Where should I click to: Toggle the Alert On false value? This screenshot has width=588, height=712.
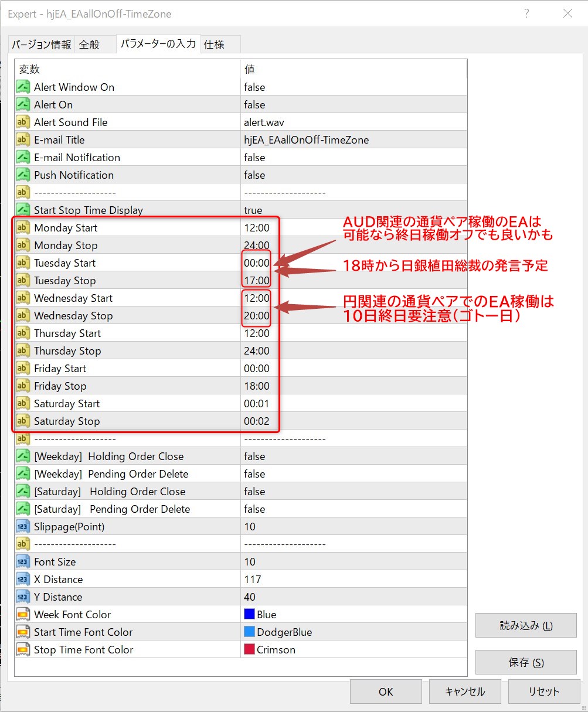pos(254,105)
